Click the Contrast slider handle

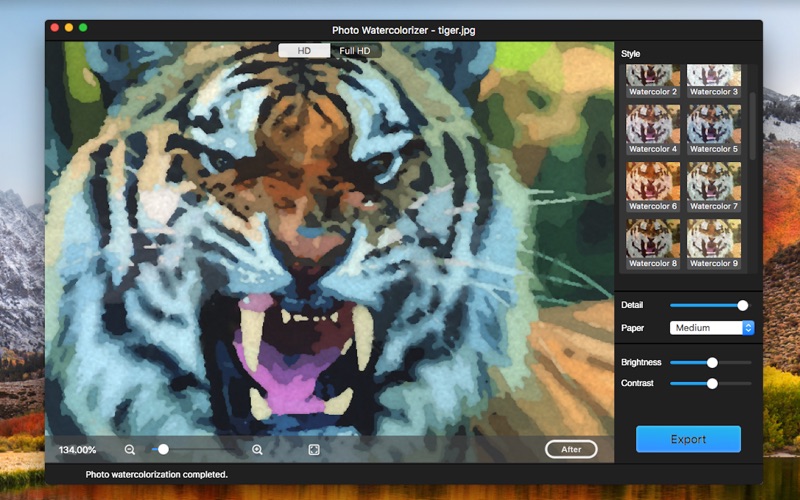[712, 383]
